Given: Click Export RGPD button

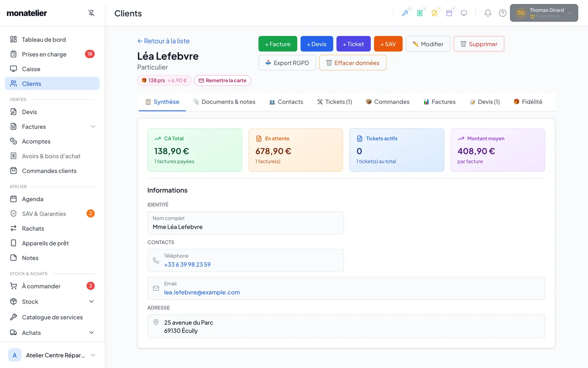Looking at the screenshot, I should (x=287, y=63).
